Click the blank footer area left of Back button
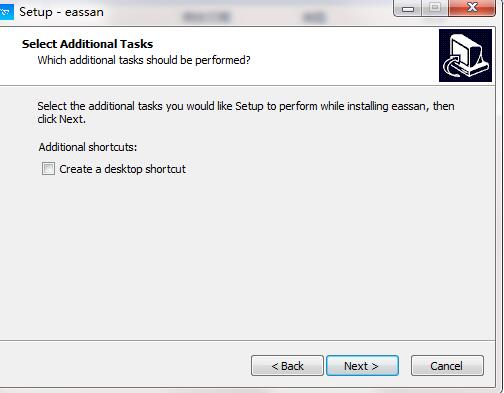The width and height of the screenshot is (504, 393). (x=123, y=365)
